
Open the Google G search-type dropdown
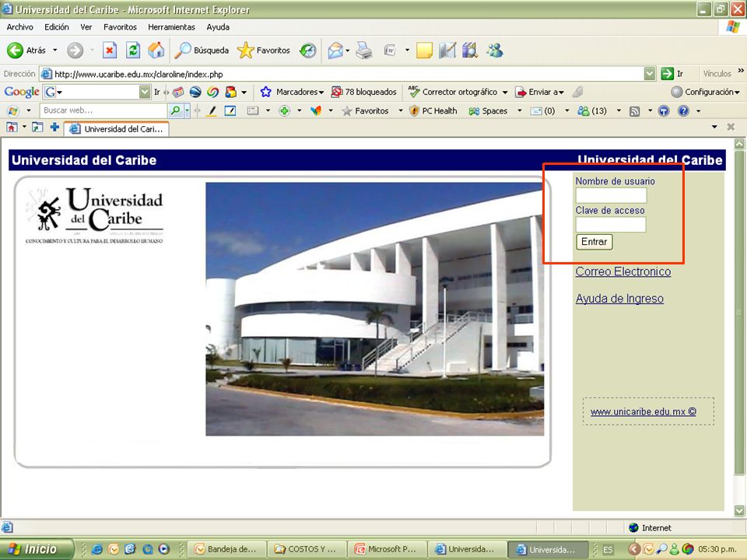[54, 92]
